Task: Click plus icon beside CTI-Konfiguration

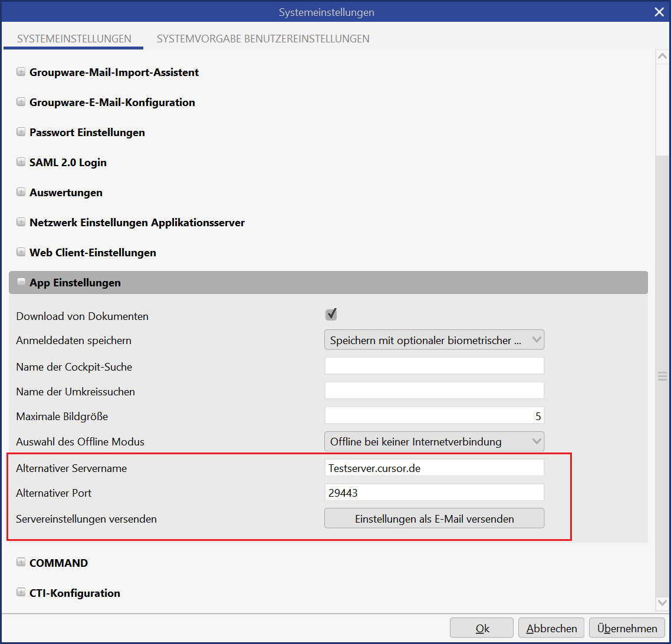Action: pyautogui.click(x=21, y=593)
